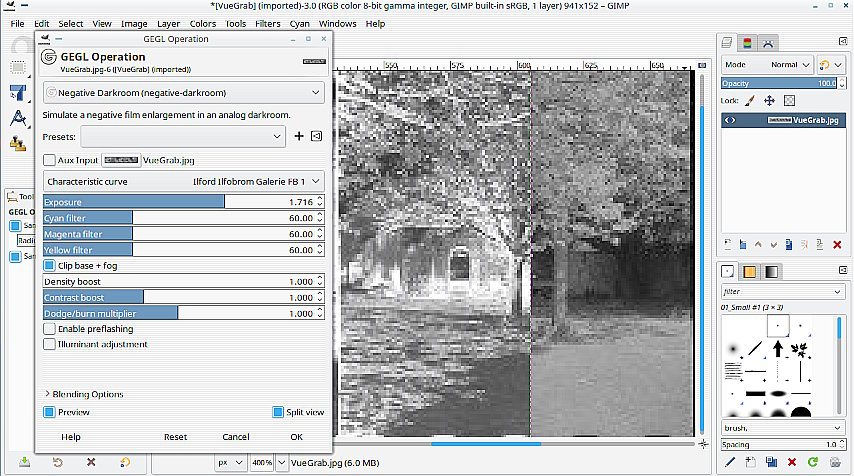Click the lock pixels paintbrush icon
This screenshot has height=476, width=854.
tap(750, 101)
